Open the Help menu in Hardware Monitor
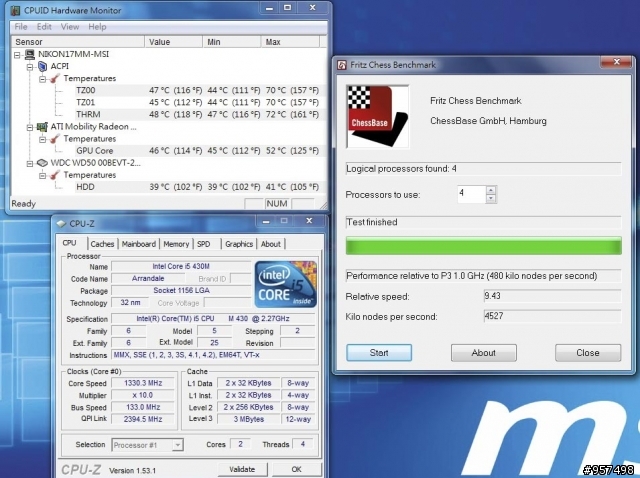Image resolution: width=640 pixels, height=478 pixels. 97,27
